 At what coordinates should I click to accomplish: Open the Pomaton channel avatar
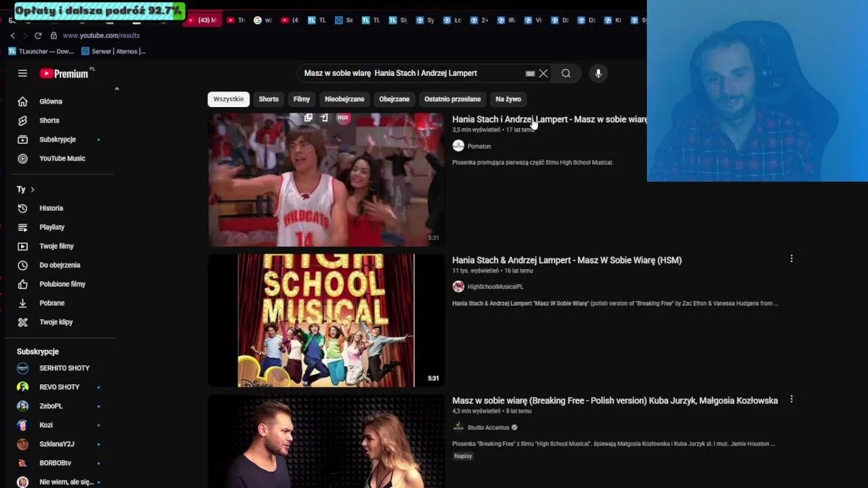pos(458,146)
